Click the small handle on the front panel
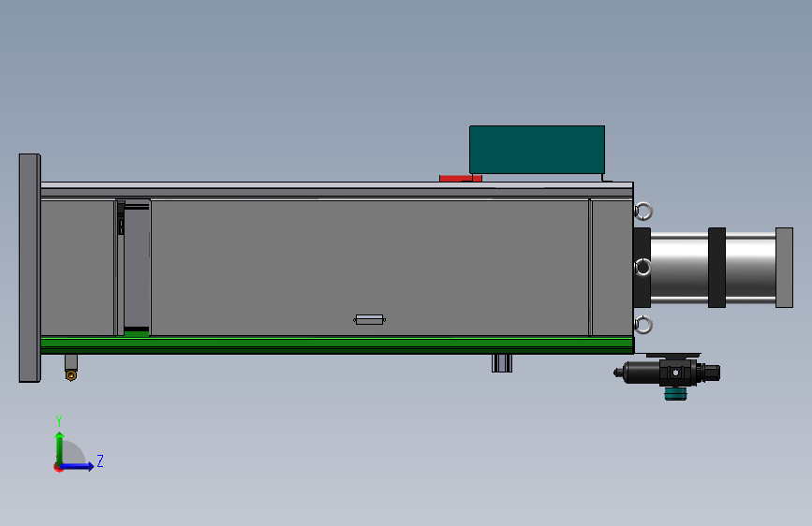 (369, 320)
